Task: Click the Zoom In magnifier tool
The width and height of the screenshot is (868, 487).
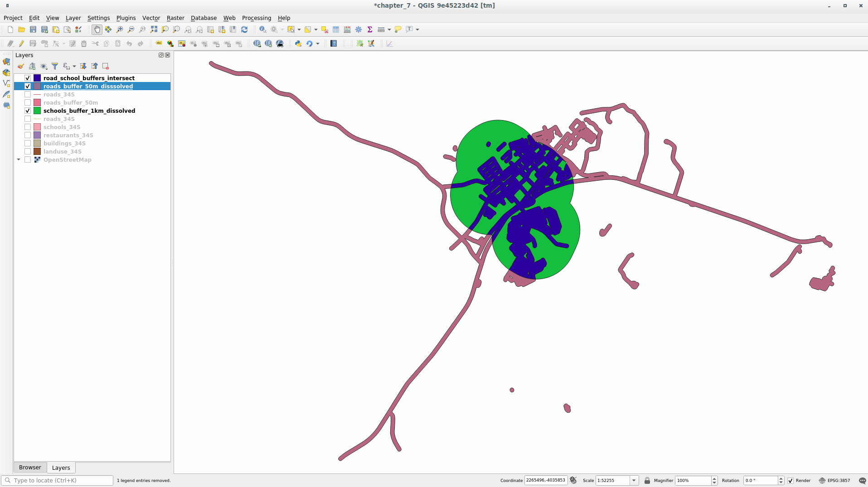Action: tap(120, 29)
